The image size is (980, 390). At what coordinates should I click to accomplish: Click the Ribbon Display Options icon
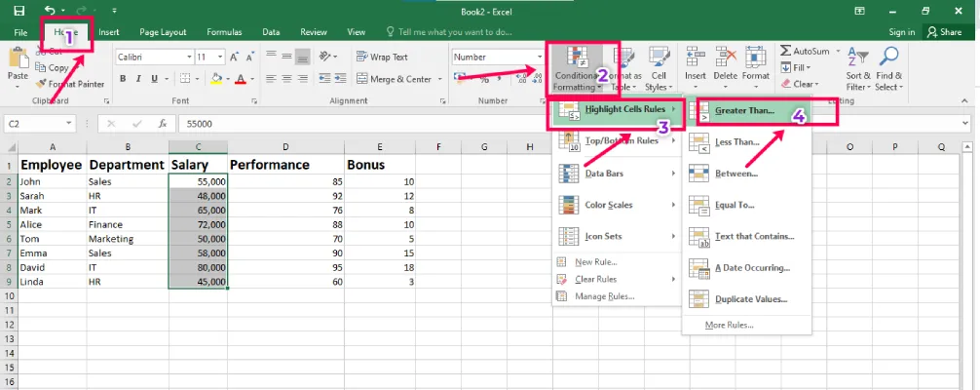coord(860,11)
